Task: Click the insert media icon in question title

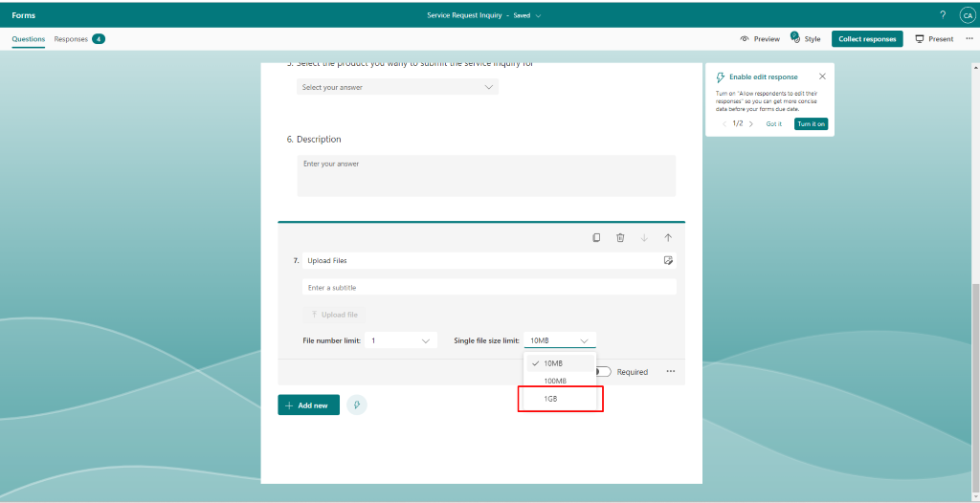Action: coord(668,260)
